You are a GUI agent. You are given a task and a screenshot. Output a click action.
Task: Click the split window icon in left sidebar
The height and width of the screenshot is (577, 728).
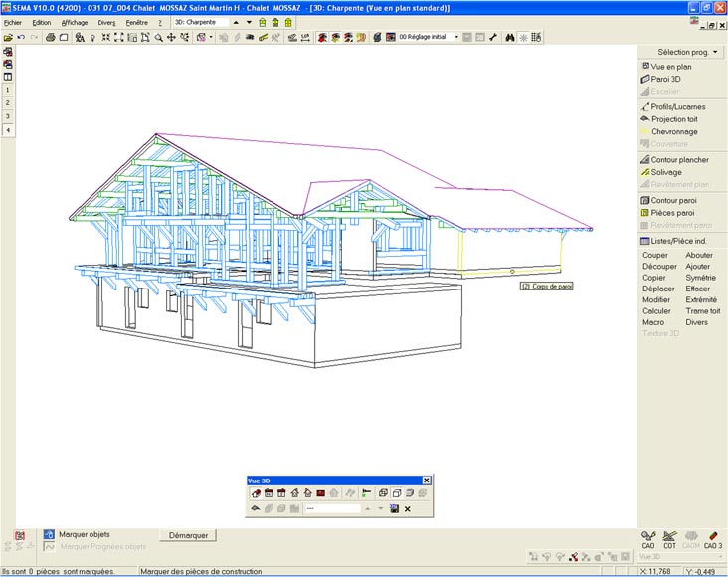[x=8, y=77]
